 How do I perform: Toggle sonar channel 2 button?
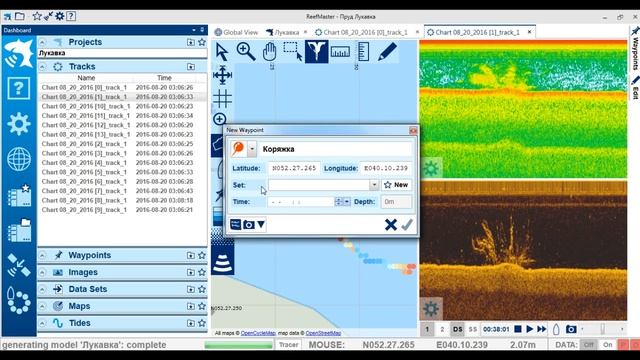(x=442, y=329)
